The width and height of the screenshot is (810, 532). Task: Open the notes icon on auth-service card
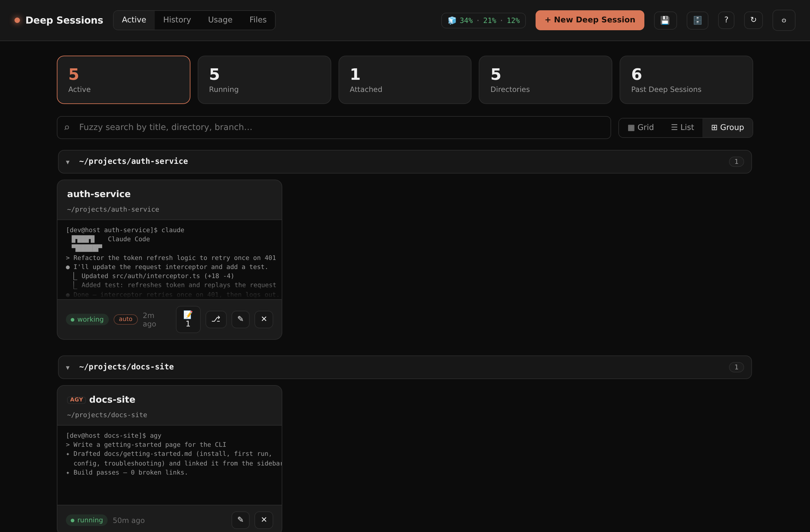[x=188, y=319]
